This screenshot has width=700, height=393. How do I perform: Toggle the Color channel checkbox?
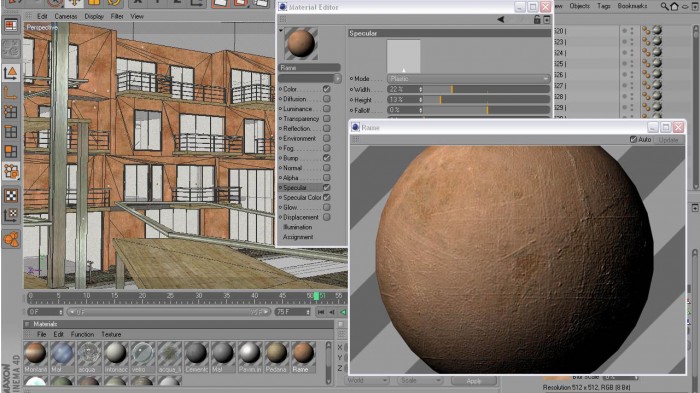(x=327, y=89)
